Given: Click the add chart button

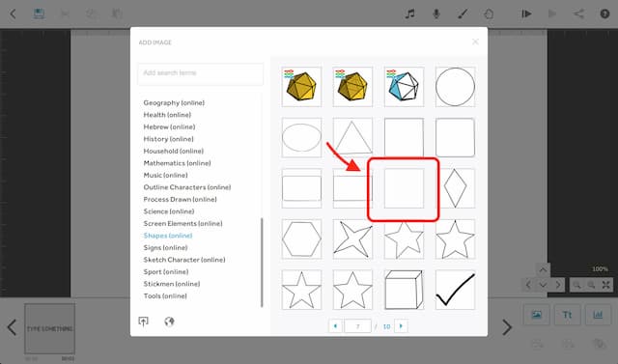Looking at the screenshot, I should 598,315.
